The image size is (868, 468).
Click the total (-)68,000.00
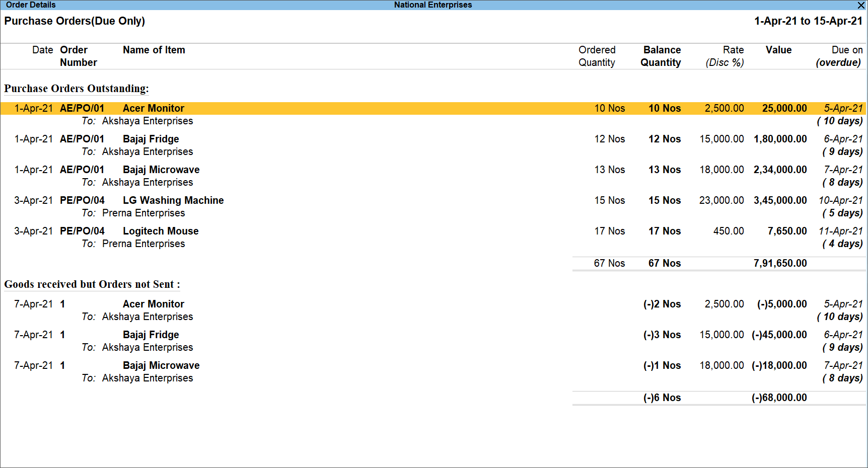(x=779, y=398)
